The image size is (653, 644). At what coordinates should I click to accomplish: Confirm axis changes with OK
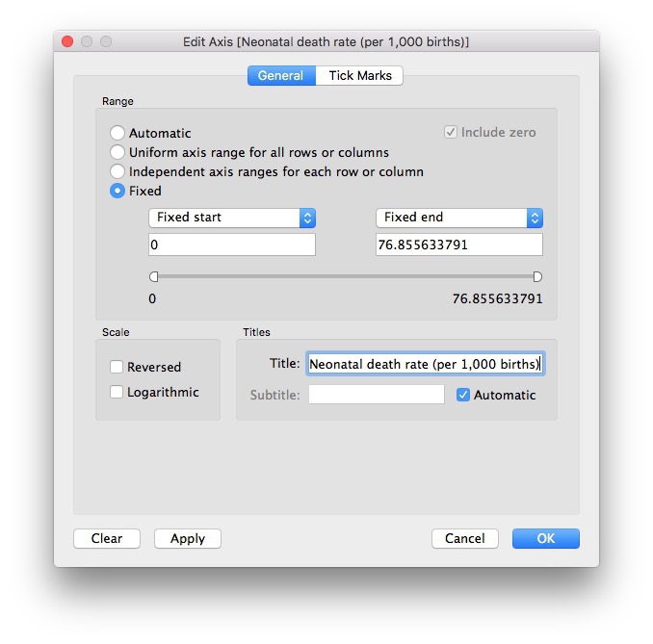point(545,538)
